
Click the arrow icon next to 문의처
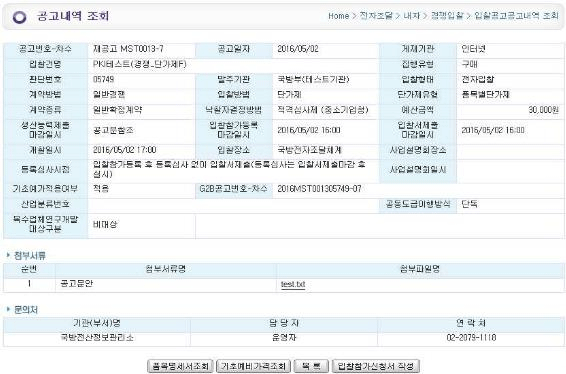[x=8, y=309]
